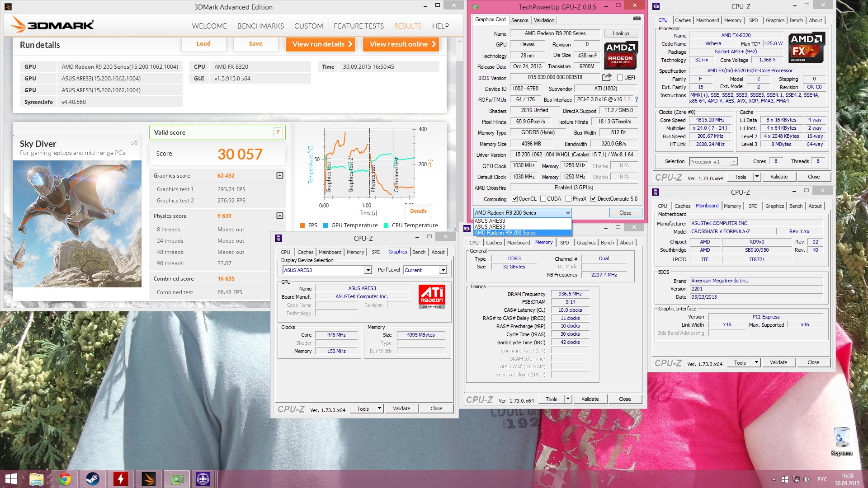The width and height of the screenshot is (868, 488).
Task: Open the HELP tab in 3DMark
Action: click(x=440, y=26)
